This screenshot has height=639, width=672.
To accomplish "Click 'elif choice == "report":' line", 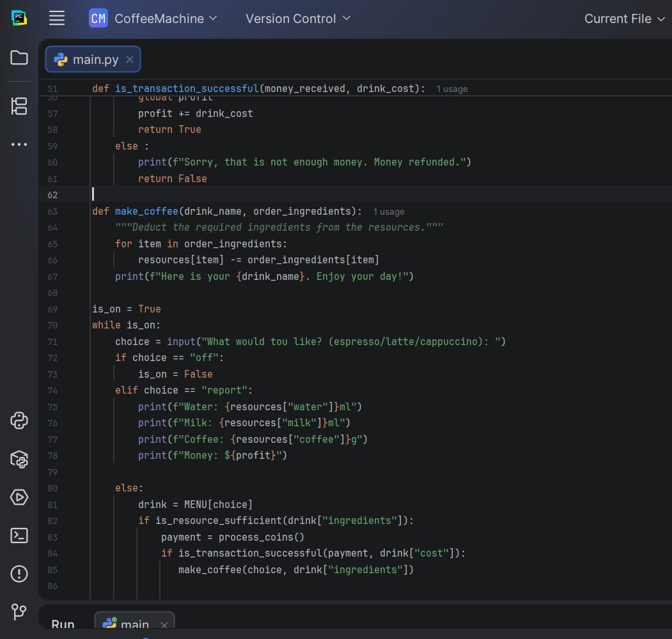I will point(184,390).
